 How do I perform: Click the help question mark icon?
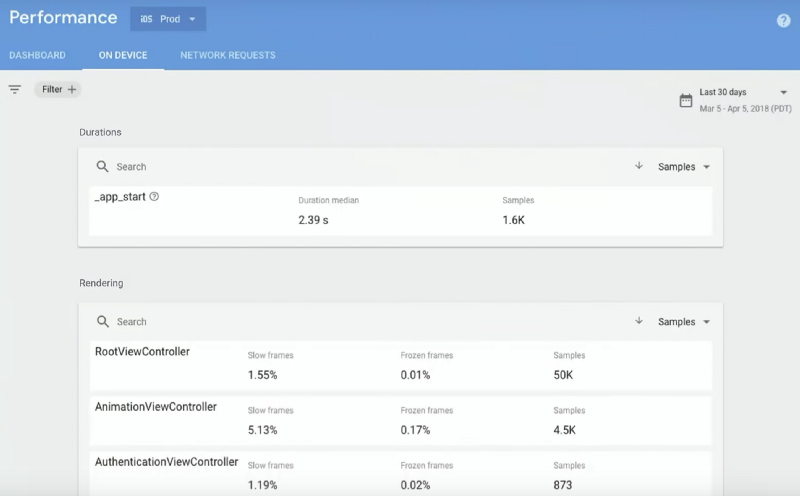click(783, 20)
